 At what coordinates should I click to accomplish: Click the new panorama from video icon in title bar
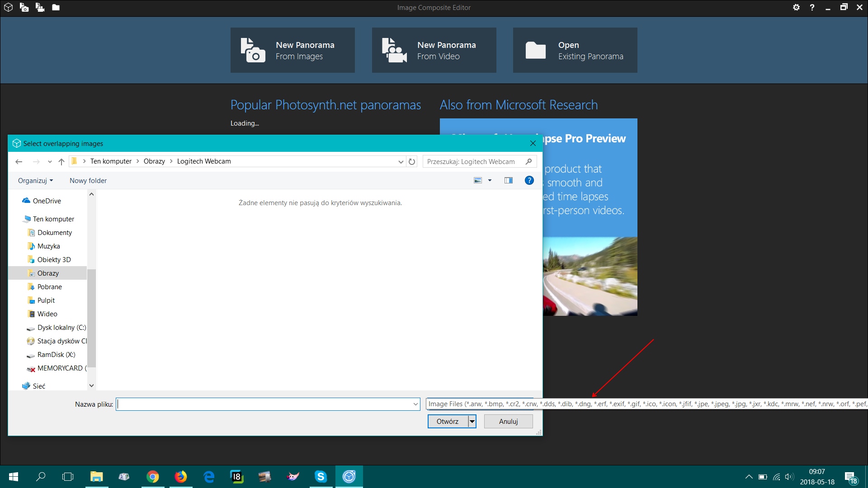click(x=40, y=8)
